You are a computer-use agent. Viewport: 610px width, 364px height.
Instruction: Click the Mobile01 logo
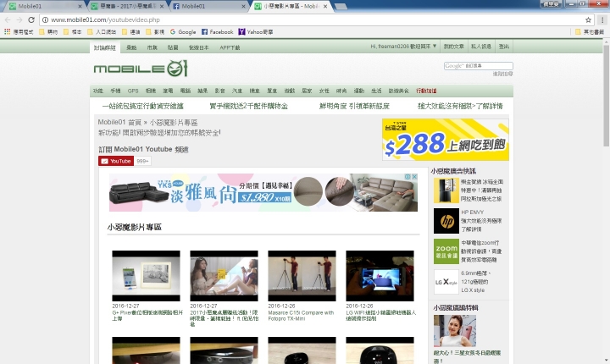coord(141,69)
